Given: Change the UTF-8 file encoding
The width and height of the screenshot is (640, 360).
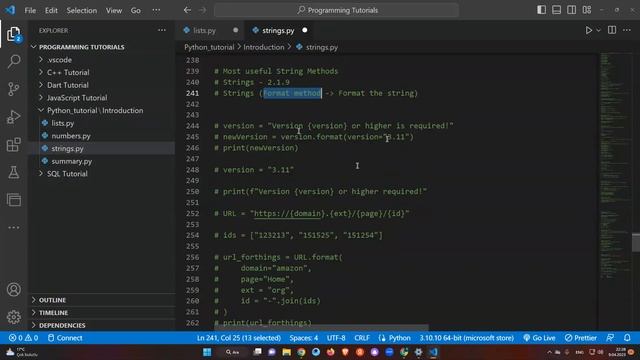Looking at the screenshot, I should click(336, 338).
